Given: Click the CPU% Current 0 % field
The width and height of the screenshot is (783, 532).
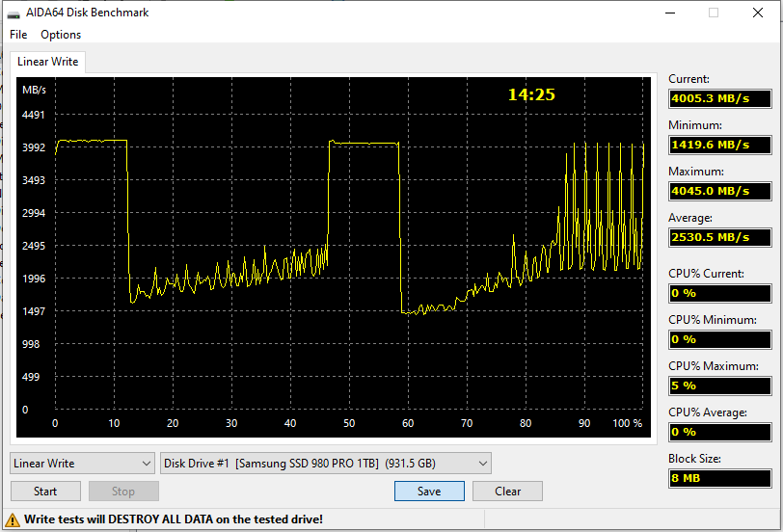Looking at the screenshot, I should pos(720,293).
